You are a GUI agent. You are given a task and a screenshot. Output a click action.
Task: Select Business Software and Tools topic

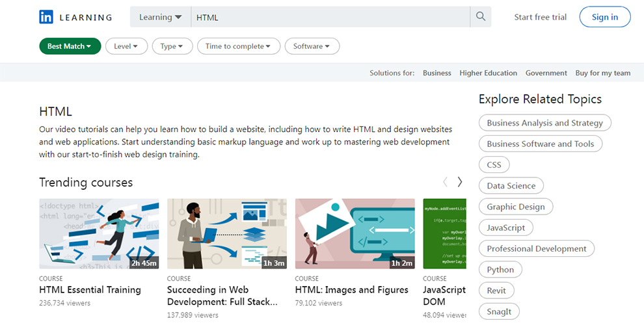point(541,144)
